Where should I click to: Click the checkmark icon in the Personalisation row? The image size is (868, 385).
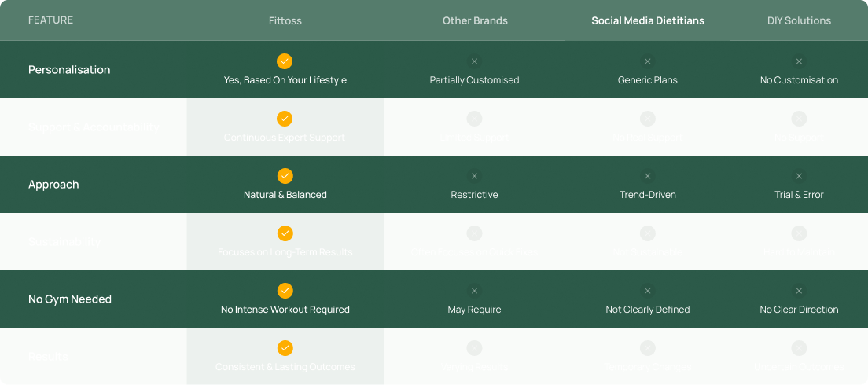pyautogui.click(x=285, y=61)
